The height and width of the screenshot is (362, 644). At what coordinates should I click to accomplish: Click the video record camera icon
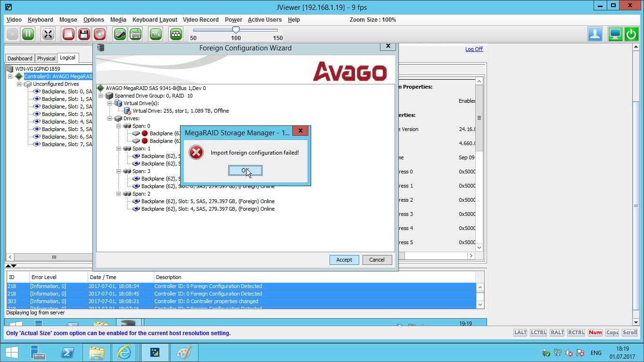(x=156, y=34)
